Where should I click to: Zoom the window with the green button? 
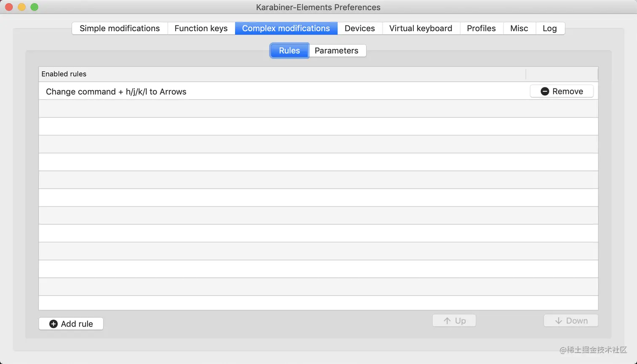[35, 7]
